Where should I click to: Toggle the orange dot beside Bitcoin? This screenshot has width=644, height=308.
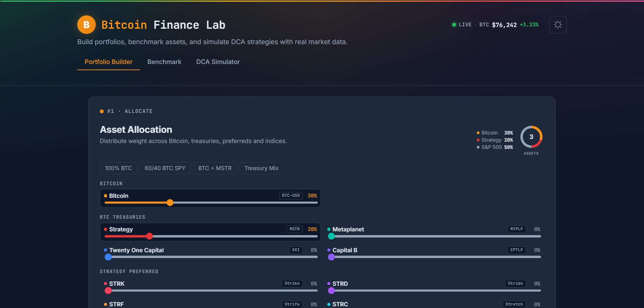(x=105, y=195)
